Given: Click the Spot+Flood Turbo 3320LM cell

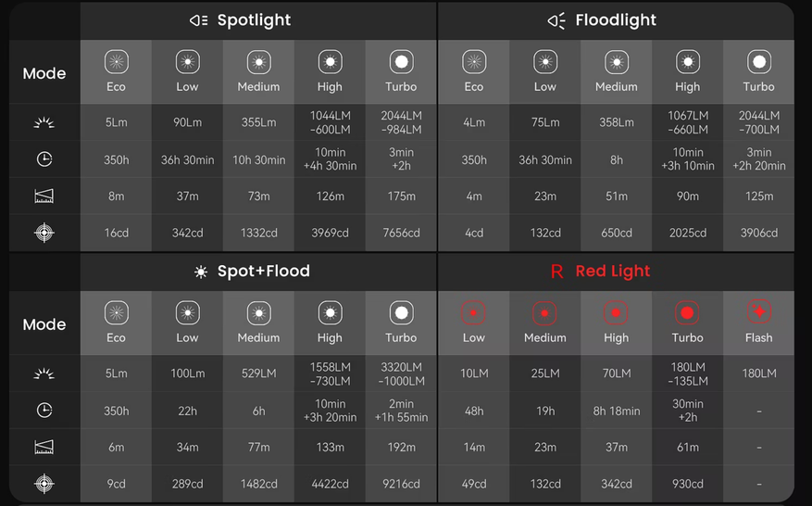Looking at the screenshot, I should pos(401,373).
